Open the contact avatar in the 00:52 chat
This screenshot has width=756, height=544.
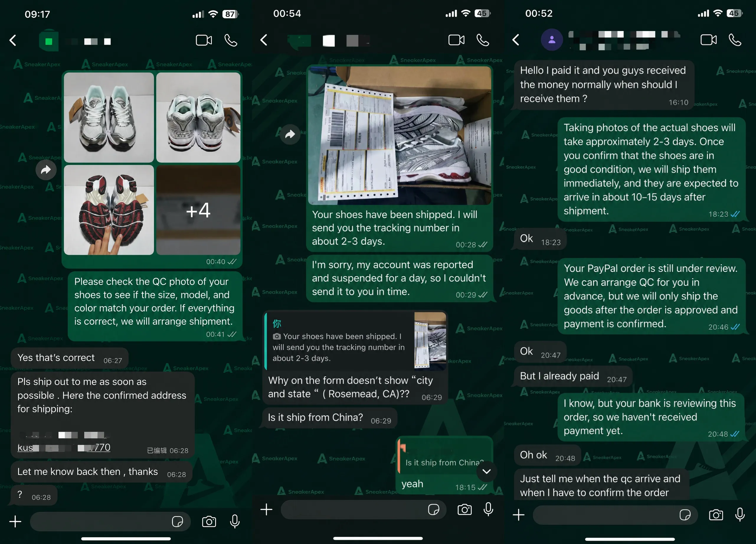(x=552, y=40)
